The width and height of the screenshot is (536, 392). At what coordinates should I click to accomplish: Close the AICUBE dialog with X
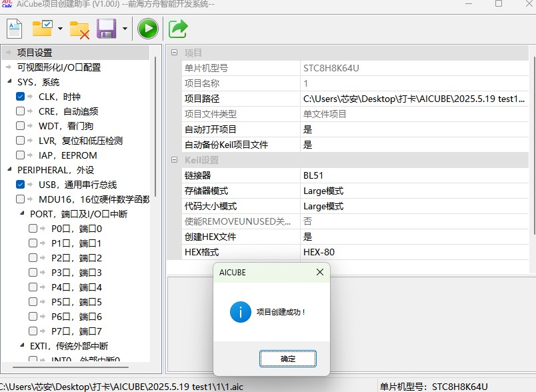point(319,272)
